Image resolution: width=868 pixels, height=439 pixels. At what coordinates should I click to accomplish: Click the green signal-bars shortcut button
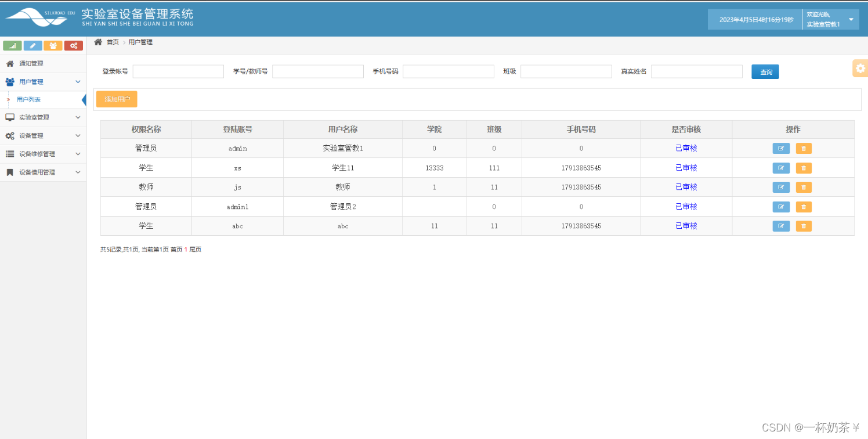12,46
